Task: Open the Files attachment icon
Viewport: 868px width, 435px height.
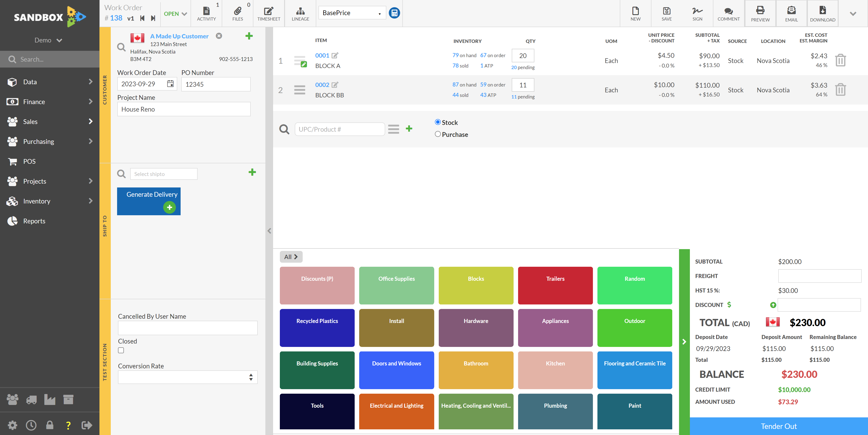Action: 238,14
